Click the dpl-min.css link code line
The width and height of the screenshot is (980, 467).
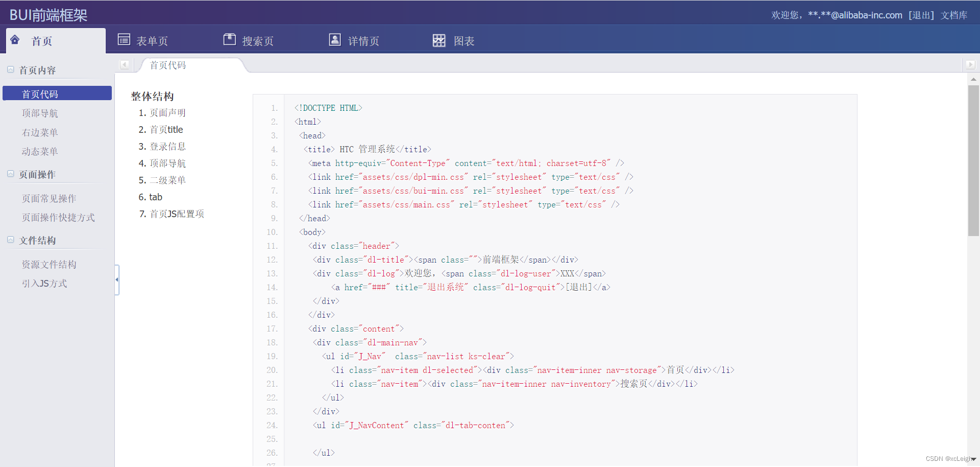click(x=471, y=177)
